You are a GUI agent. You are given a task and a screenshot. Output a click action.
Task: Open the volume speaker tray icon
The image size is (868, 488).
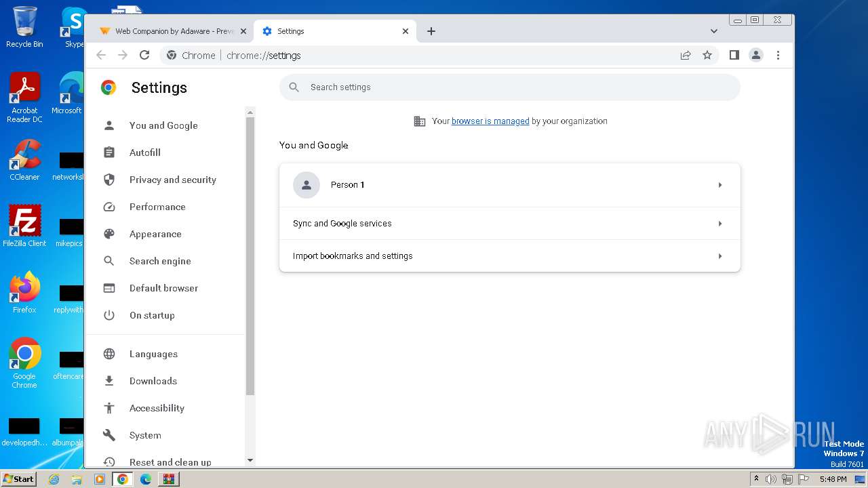(x=771, y=479)
